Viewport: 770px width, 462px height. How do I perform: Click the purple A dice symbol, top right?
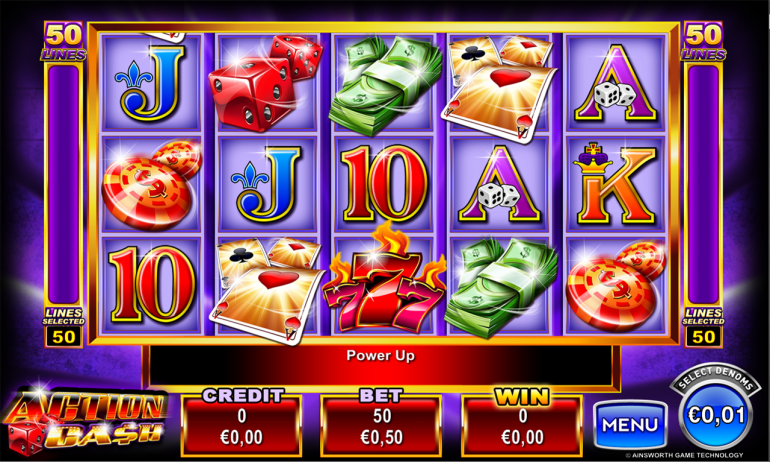point(615,82)
